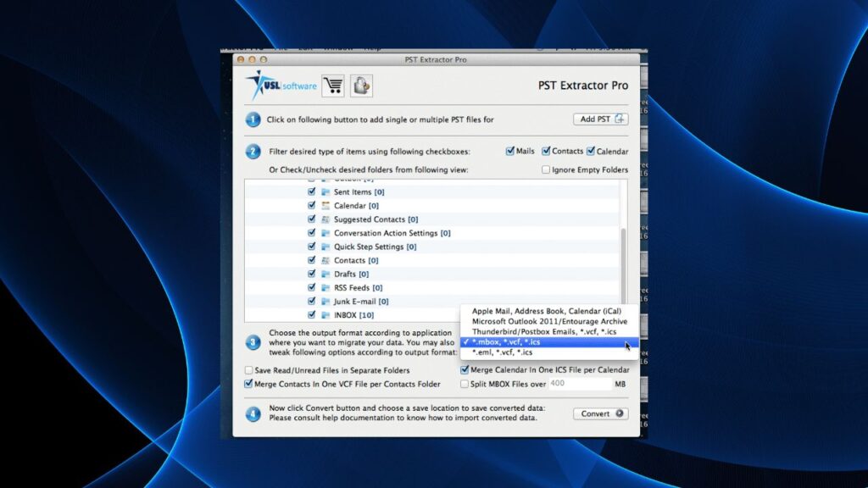The image size is (868, 488).
Task: Uncheck the Mails filter checkbox
Action: (510, 152)
